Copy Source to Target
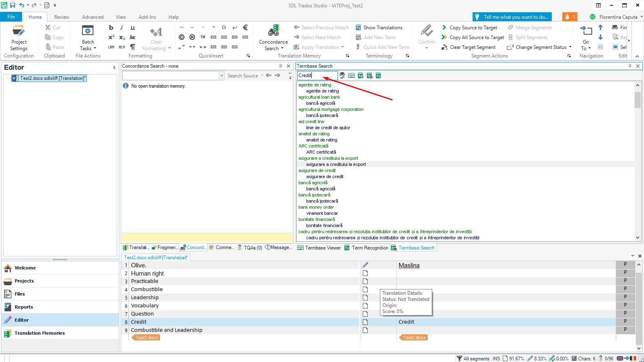 pyautogui.click(x=470, y=27)
